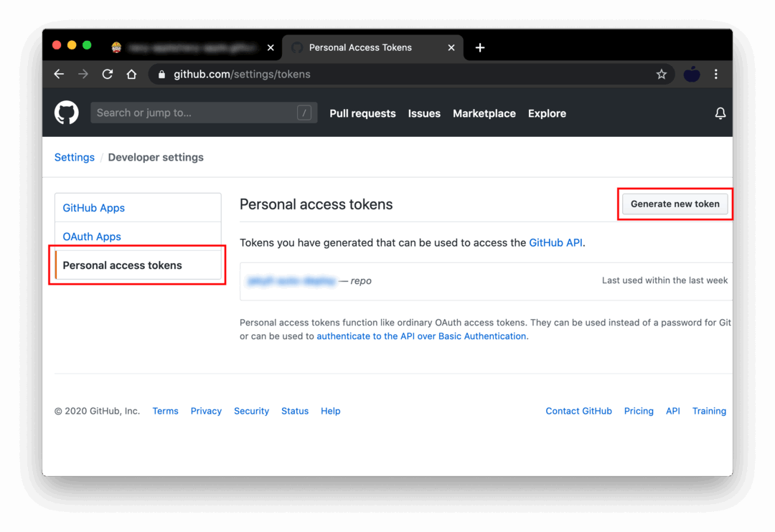Open the Explore menu item
This screenshot has height=532, width=775.
click(x=547, y=113)
